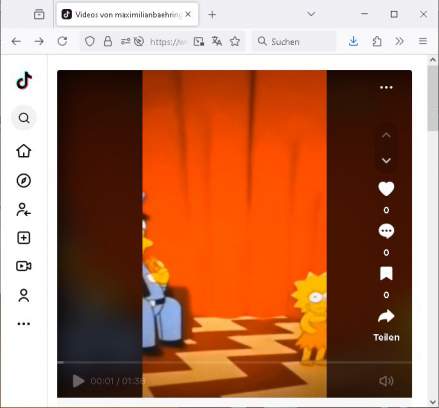Open the Profile person icon
Image resolution: width=439 pixels, height=408 pixels.
(x=24, y=295)
